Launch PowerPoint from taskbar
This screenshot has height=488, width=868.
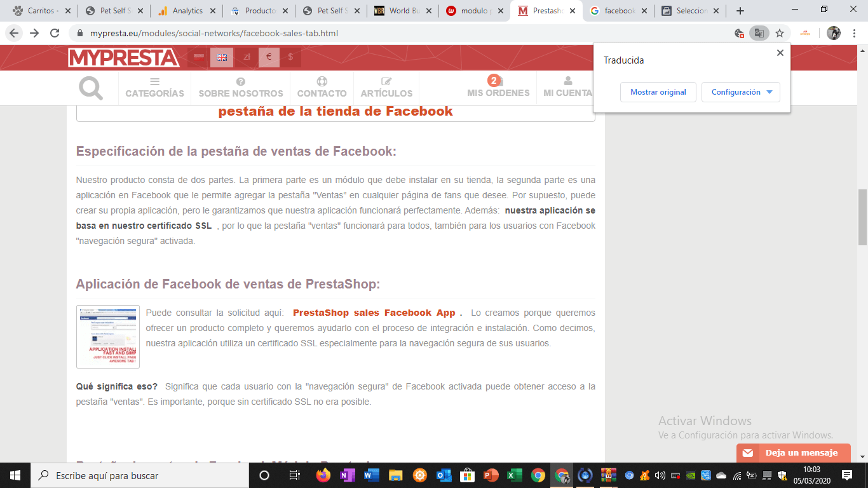(x=491, y=475)
